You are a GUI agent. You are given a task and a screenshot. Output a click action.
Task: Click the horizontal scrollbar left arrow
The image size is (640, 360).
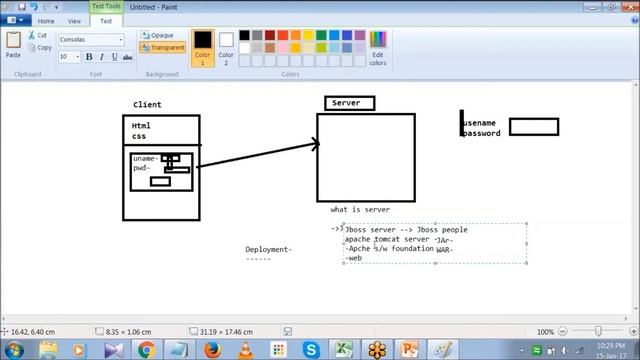pyautogui.click(x=4, y=318)
